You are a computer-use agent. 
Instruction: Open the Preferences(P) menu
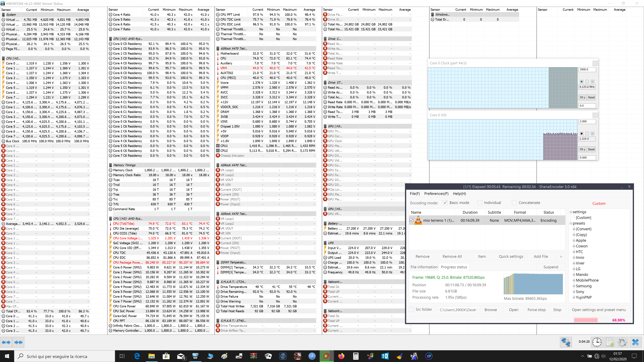436,194
